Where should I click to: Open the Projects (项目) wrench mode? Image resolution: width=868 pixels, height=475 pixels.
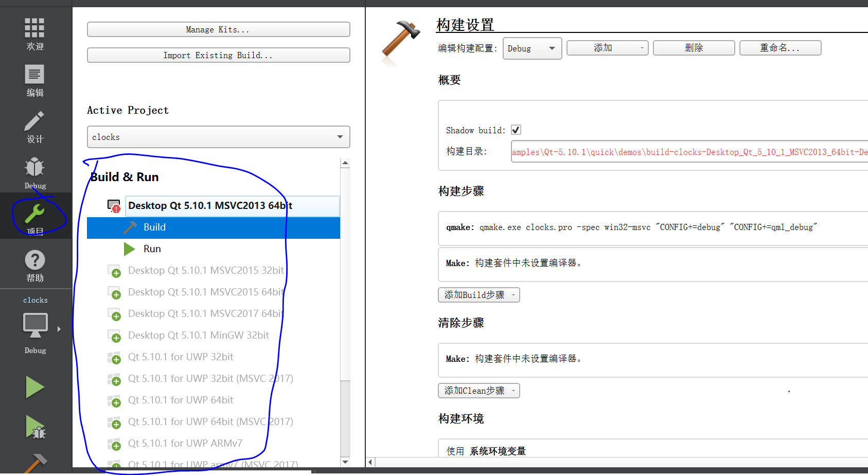pos(35,216)
